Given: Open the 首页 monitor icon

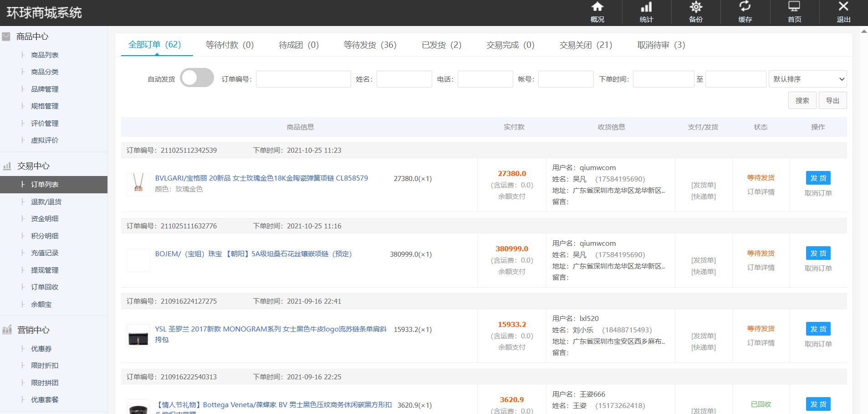Looking at the screenshot, I should click(794, 6).
